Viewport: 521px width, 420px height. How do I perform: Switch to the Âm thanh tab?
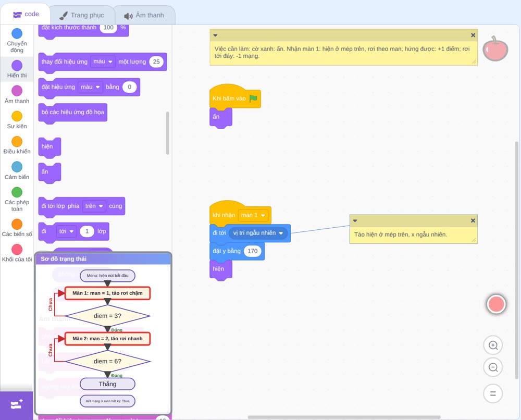tap(144, 15)
